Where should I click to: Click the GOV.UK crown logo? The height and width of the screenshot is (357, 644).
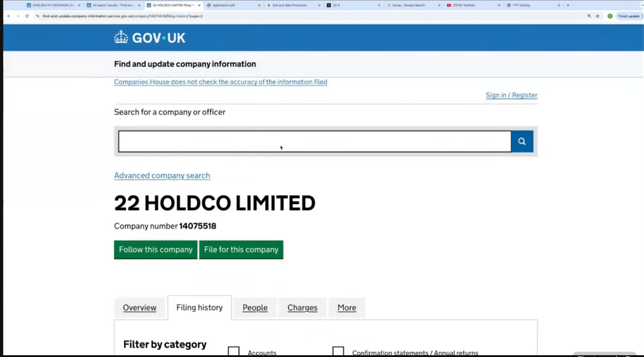(x=121, y=38)
